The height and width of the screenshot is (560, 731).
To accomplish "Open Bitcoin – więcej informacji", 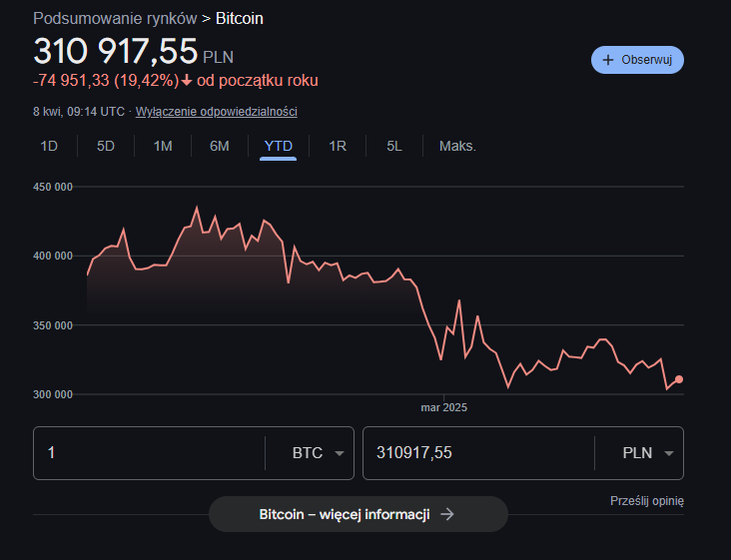I will coord(359,514).
